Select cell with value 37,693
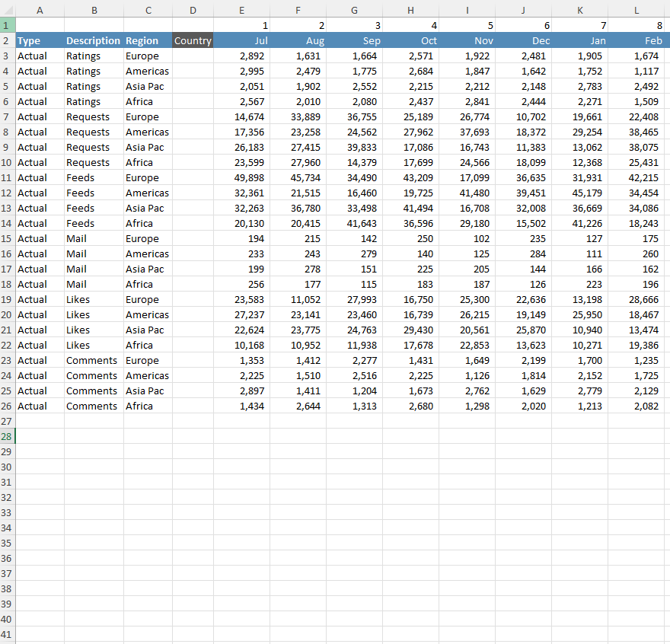 [467, 132]
